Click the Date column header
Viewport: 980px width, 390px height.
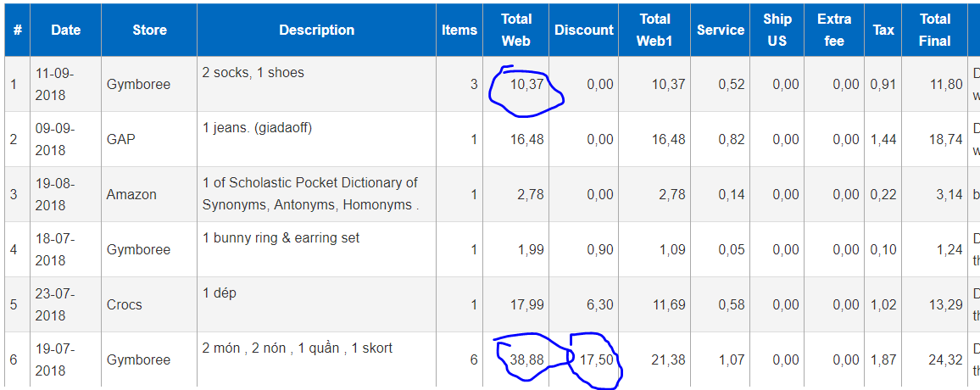tap(65, 30)
